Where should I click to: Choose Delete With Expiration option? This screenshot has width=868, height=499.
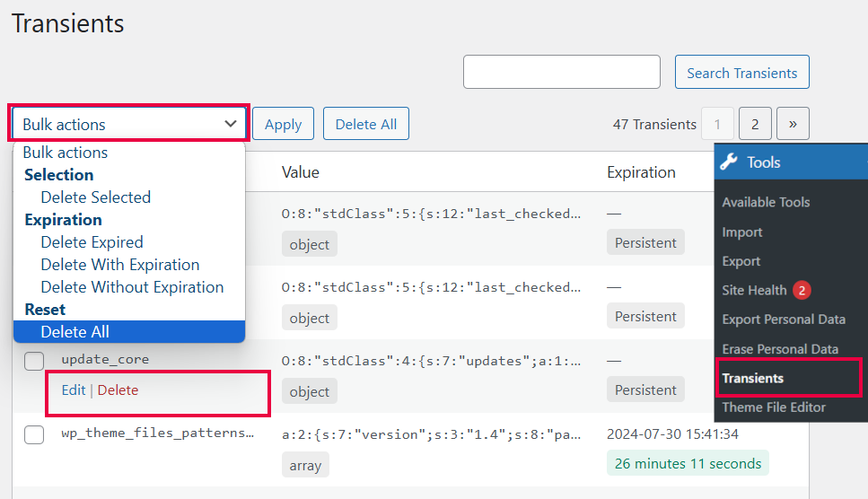coord(120,265)
